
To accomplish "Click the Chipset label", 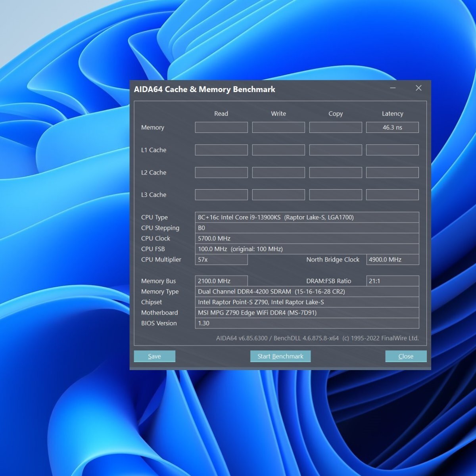I will coord(152,302).
